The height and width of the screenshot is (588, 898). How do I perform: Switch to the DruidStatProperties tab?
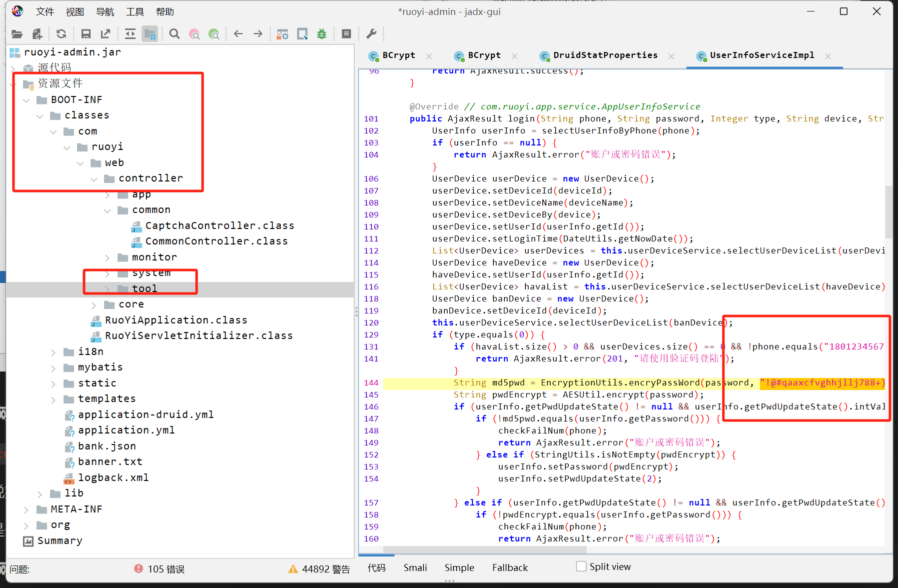pos(605,55)
